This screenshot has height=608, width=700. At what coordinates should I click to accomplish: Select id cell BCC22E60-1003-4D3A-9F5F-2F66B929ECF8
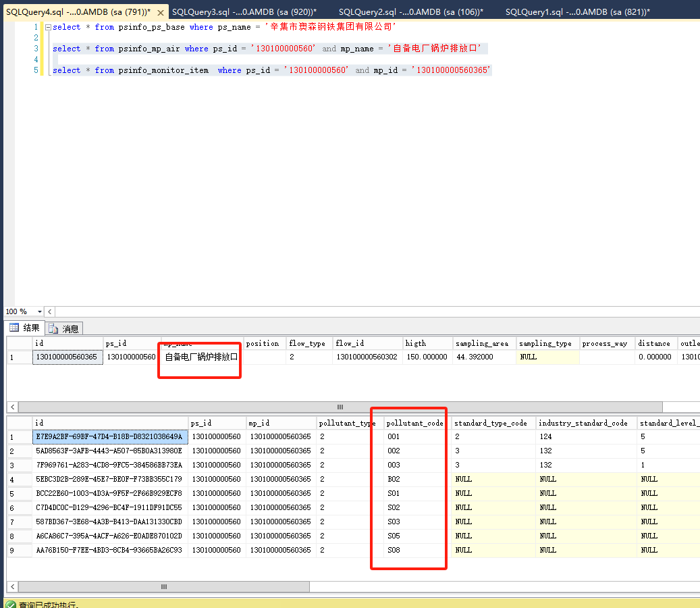(110, 493)
